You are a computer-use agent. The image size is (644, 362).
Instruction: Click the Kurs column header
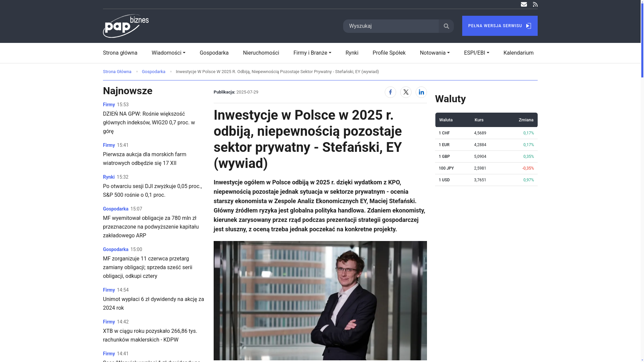tap(479, 120)
